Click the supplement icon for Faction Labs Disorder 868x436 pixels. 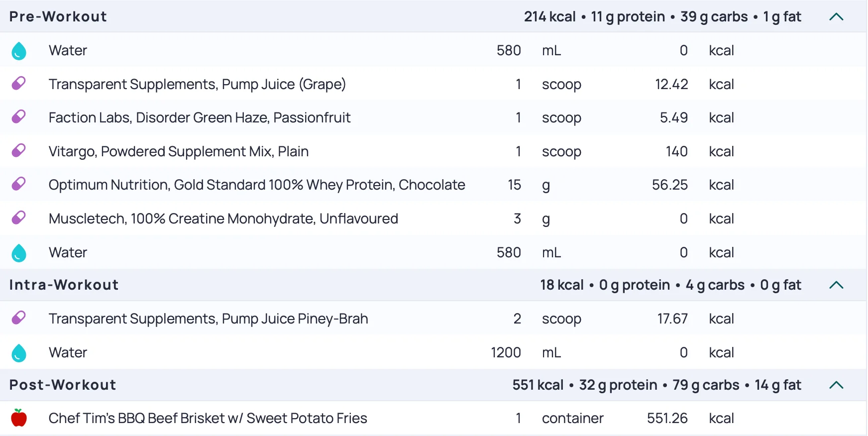click(x=19, y=117)
